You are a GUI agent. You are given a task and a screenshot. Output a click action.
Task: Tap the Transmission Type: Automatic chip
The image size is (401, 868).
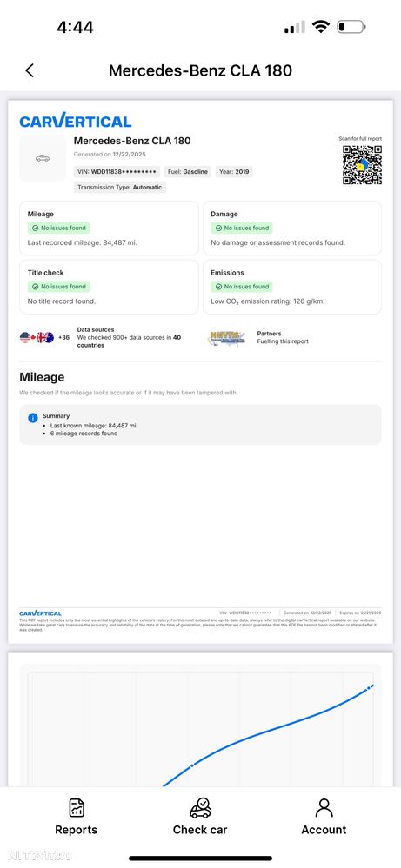tap(120, 187)
